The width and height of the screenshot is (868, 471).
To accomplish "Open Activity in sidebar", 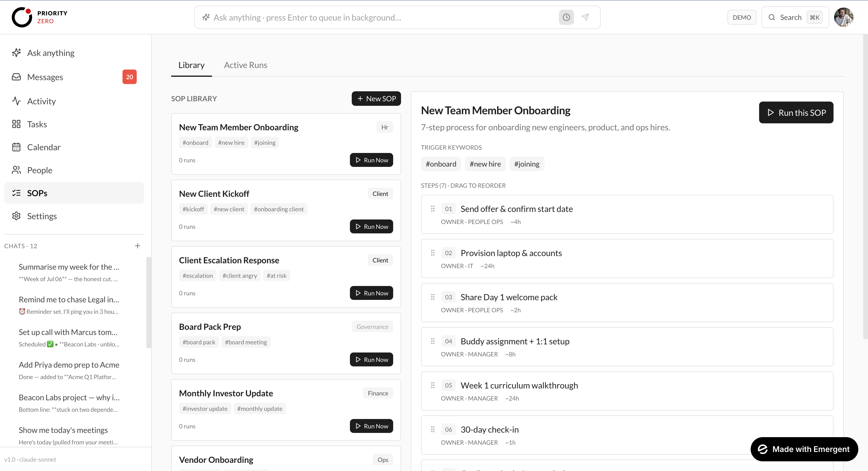I will tap(74, 101).
